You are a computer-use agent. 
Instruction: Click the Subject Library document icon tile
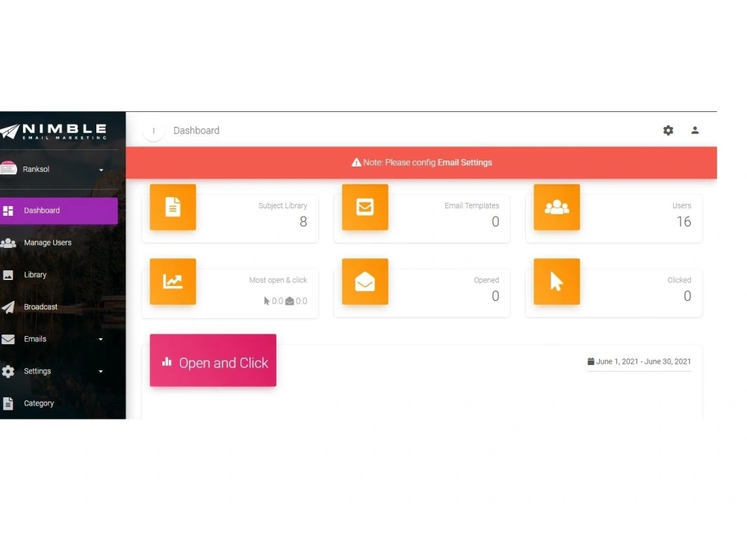tap(173, 207)
